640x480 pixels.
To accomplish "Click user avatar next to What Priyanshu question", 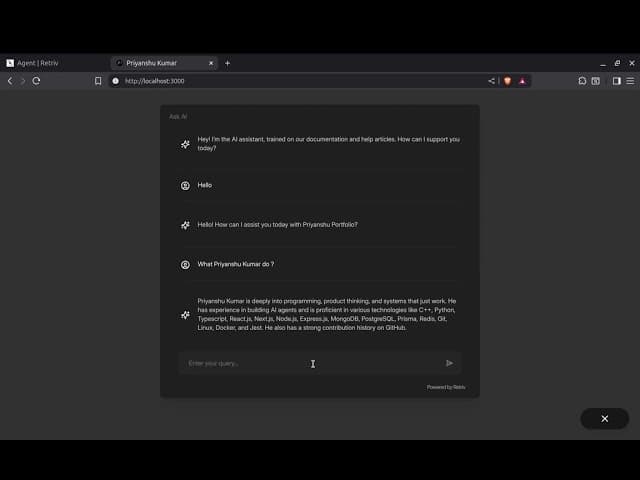I will coord(185,265).
